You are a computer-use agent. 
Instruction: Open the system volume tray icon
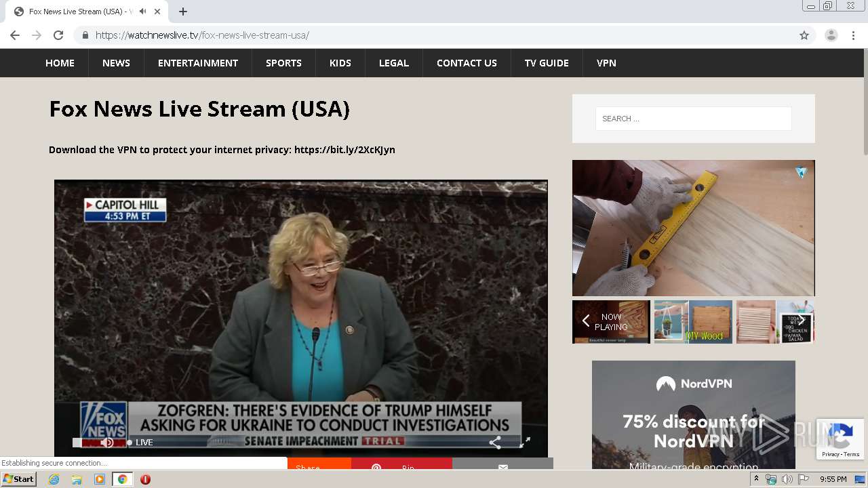(x=787, y=479)
